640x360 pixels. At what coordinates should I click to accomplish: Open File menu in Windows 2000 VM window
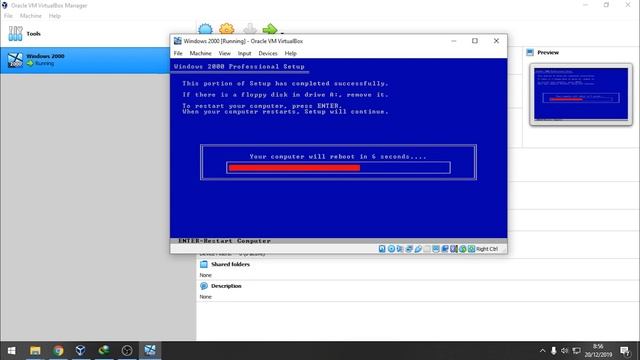pos(178,53)
